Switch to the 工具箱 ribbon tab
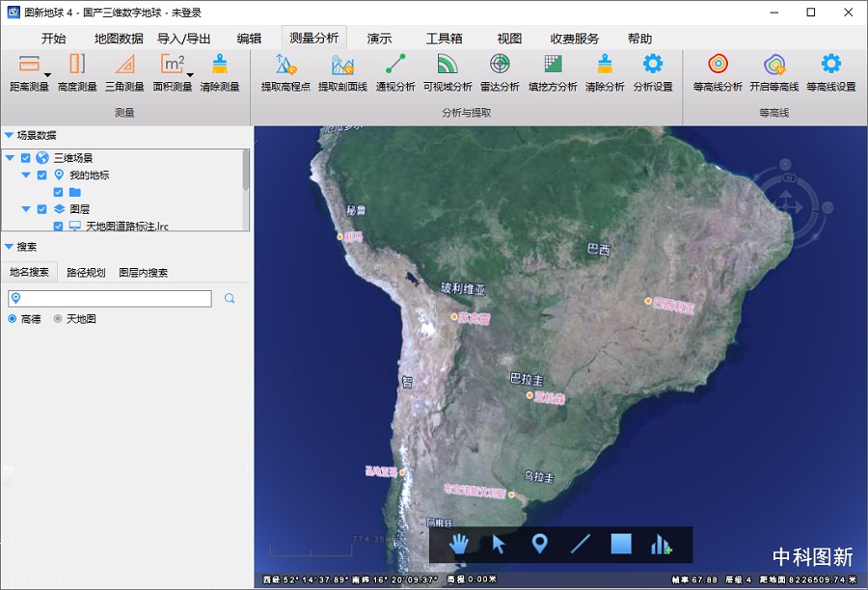 point(444,39)
